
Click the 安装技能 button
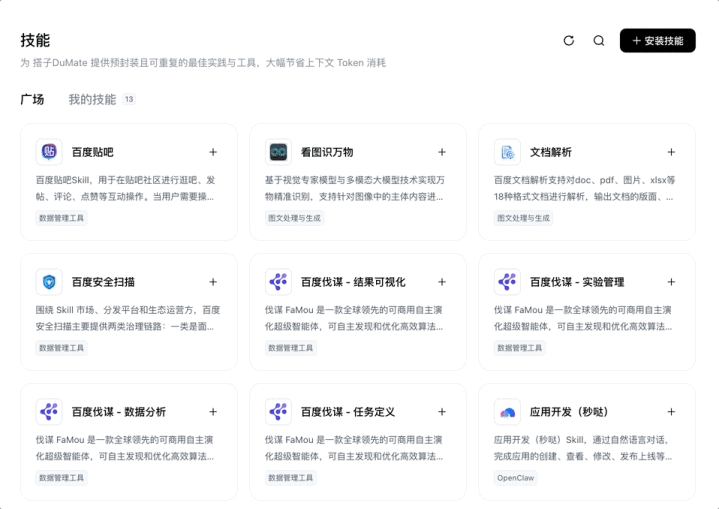(x=657, y=41)
